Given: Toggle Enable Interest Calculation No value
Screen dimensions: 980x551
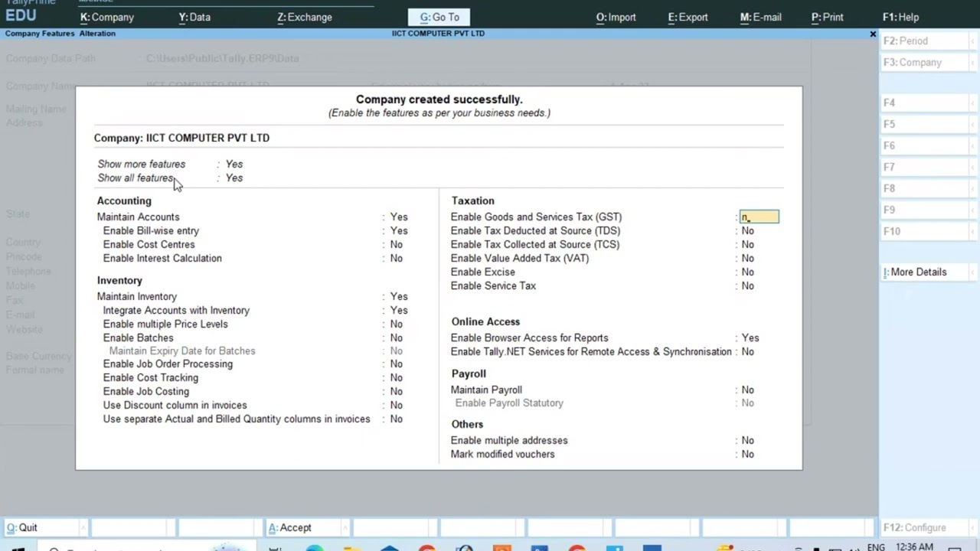Looking at the screenshot, I should (396, 259).
